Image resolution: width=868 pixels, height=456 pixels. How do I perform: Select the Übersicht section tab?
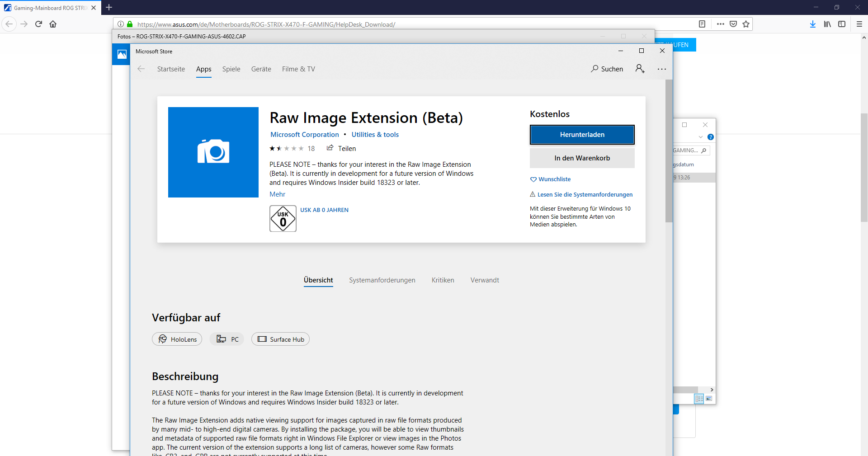(x=318, y=280)
